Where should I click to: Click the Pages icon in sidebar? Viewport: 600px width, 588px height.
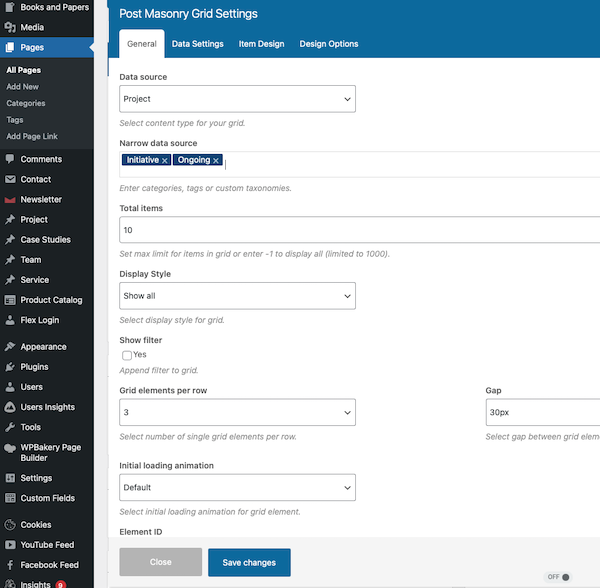[10, 47]
